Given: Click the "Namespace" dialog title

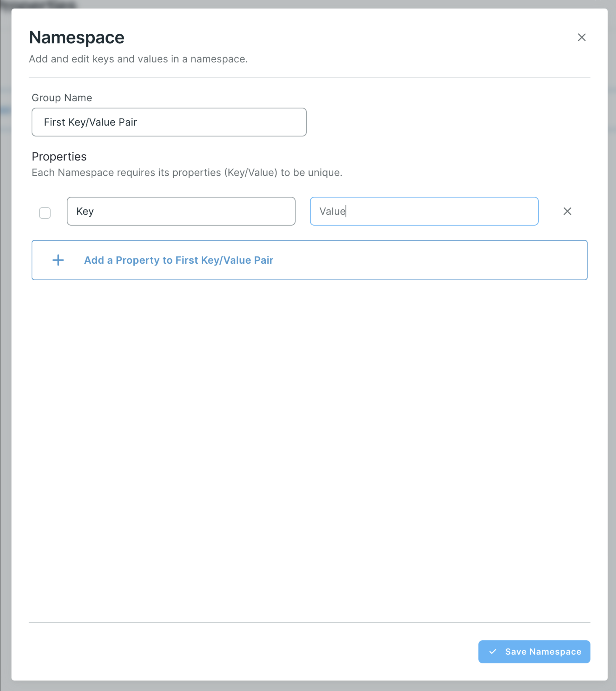Looking at the screenshot, I should (x=76, y=37).
